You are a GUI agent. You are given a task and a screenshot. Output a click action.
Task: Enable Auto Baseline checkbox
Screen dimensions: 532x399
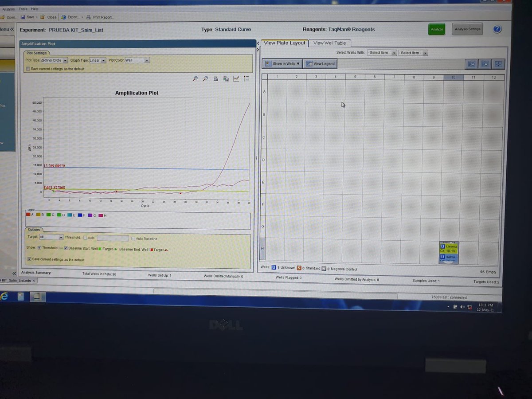(133, 239)
